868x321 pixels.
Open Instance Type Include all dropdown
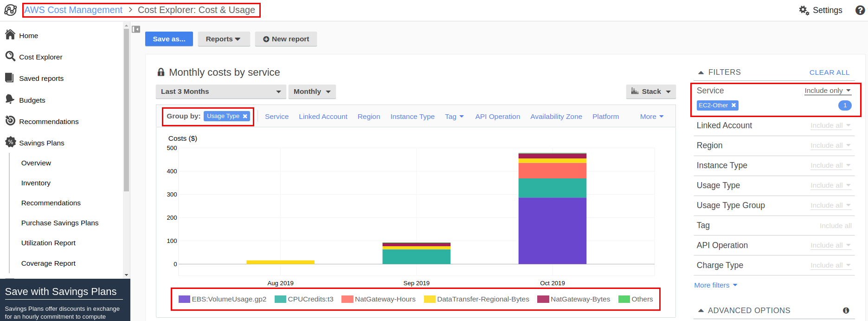pos(830,165)
